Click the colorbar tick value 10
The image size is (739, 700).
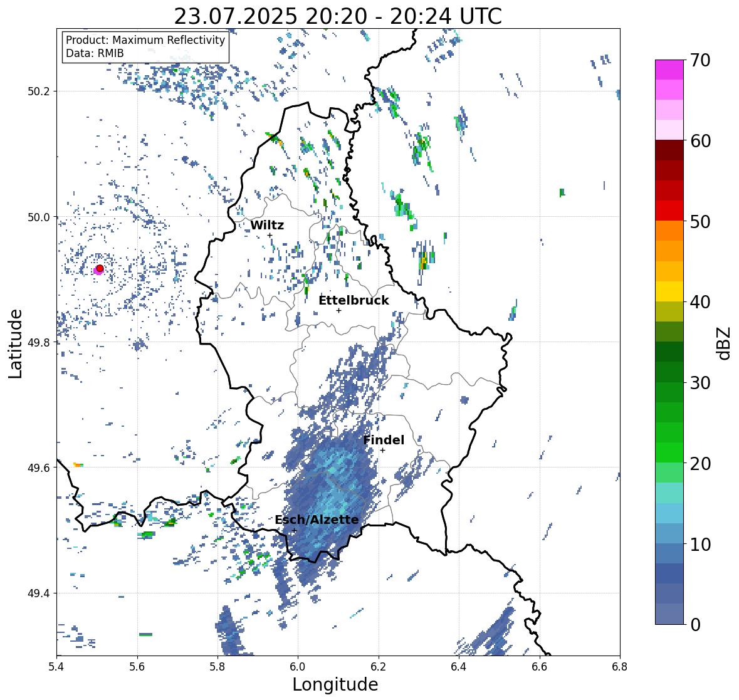point(700,544)
